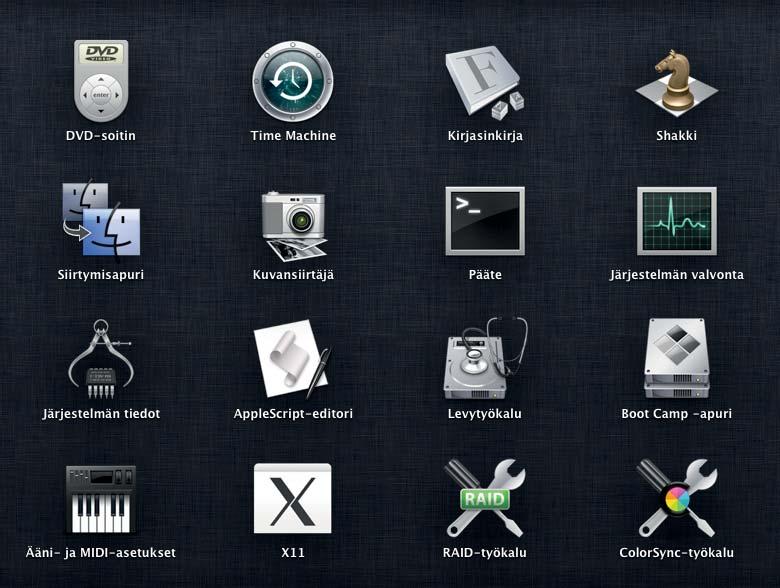Click the "Järjestelmän tiedot" label
Screen dimensions: 780x588
(x=101, y=414)
